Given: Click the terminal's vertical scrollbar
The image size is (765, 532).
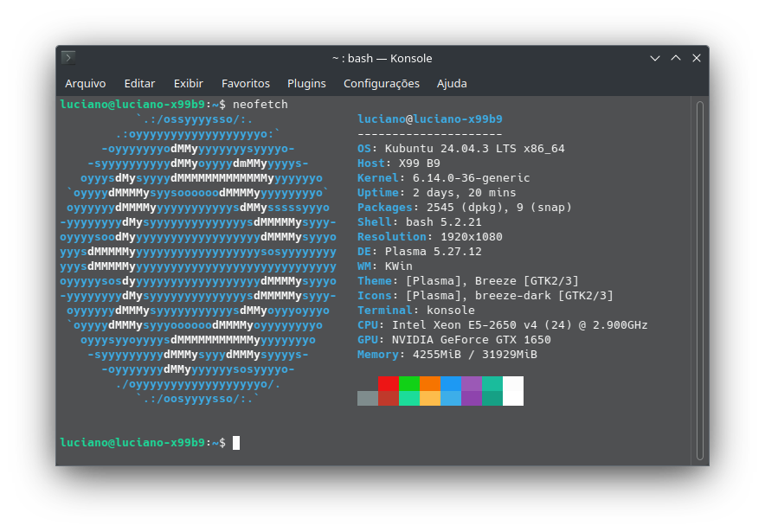Looking at the screenshot, I should coord(700,277).
